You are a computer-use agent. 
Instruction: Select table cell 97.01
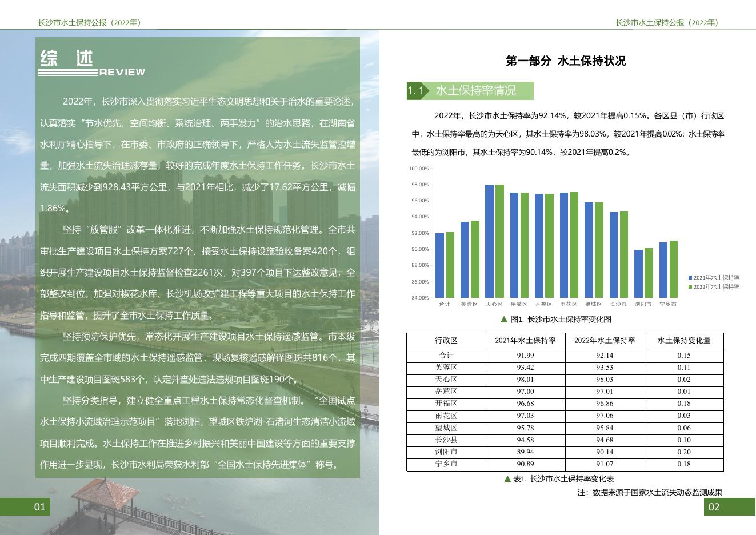click(x=605, y=392)
